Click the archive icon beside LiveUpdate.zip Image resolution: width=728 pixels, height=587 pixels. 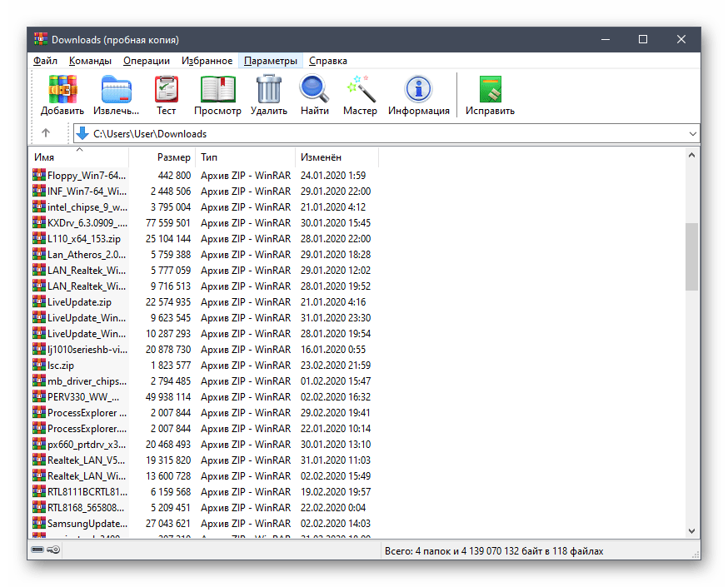coord(39,301)
